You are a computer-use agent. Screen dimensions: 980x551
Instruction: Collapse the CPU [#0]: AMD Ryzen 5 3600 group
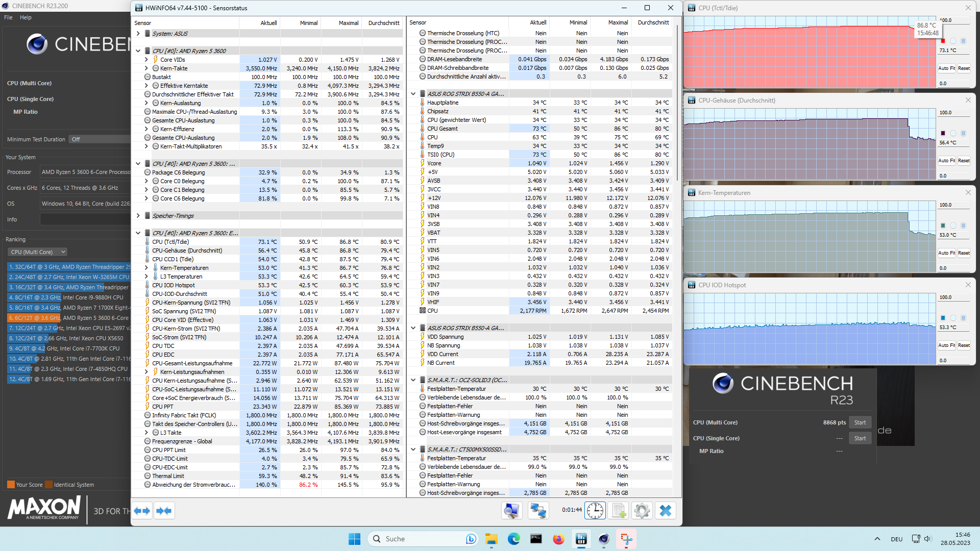pyautogui.click(x=138, y=51)
